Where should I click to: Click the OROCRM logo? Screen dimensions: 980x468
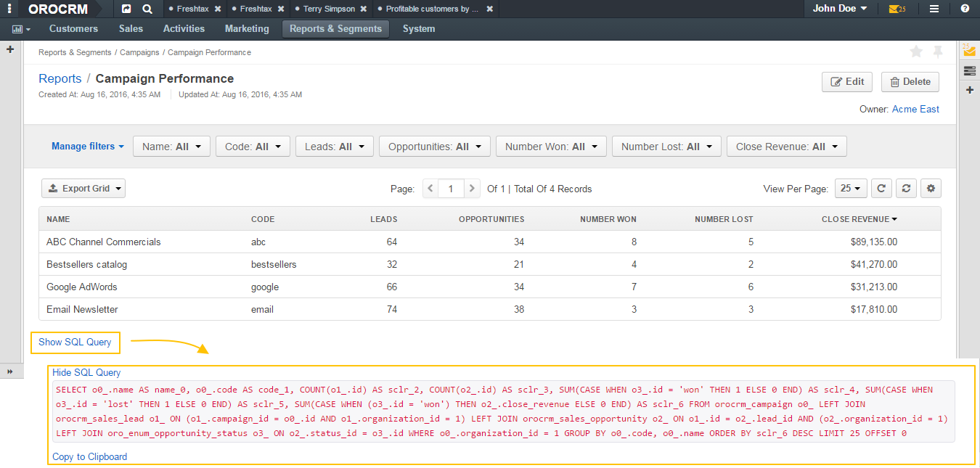click(x=58, y=9)
